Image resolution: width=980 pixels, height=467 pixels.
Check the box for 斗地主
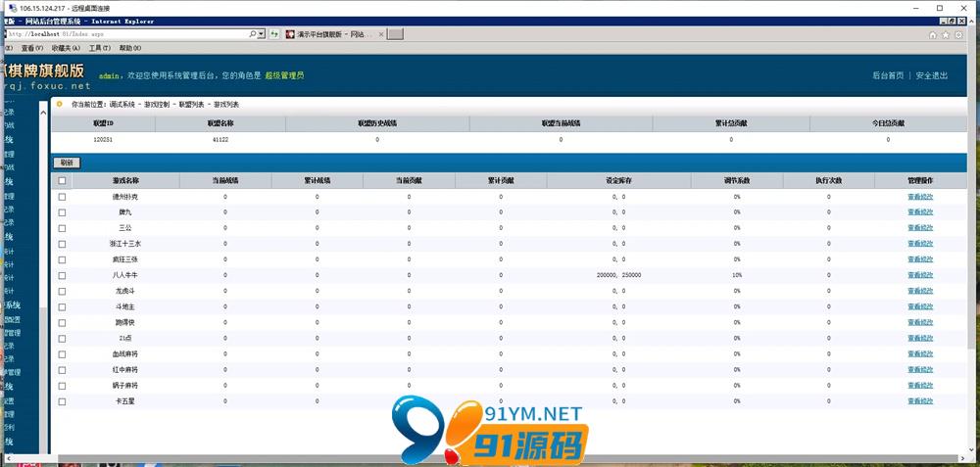click(61, 306)
